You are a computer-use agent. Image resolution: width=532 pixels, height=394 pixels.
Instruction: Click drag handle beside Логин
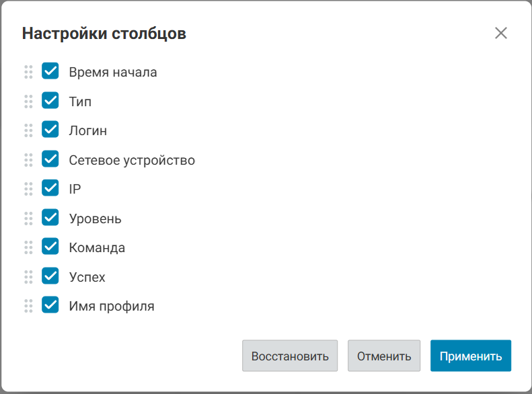(28, 130)
